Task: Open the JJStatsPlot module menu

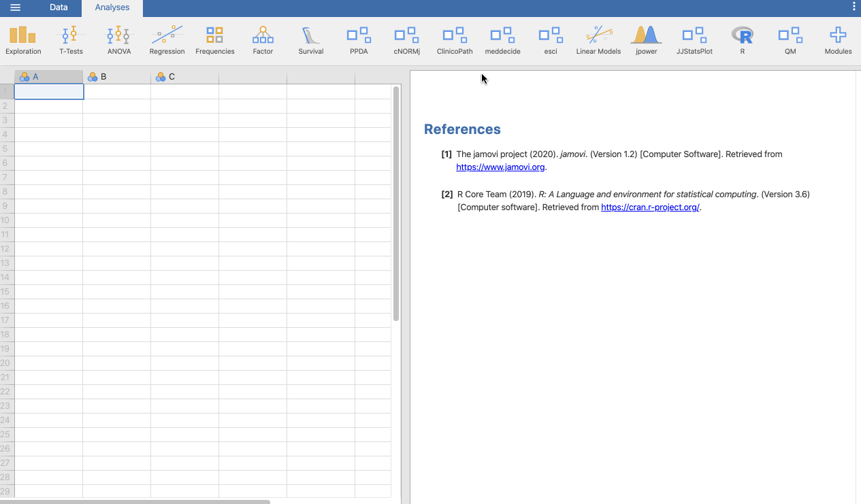Action: tap(694, 41)
